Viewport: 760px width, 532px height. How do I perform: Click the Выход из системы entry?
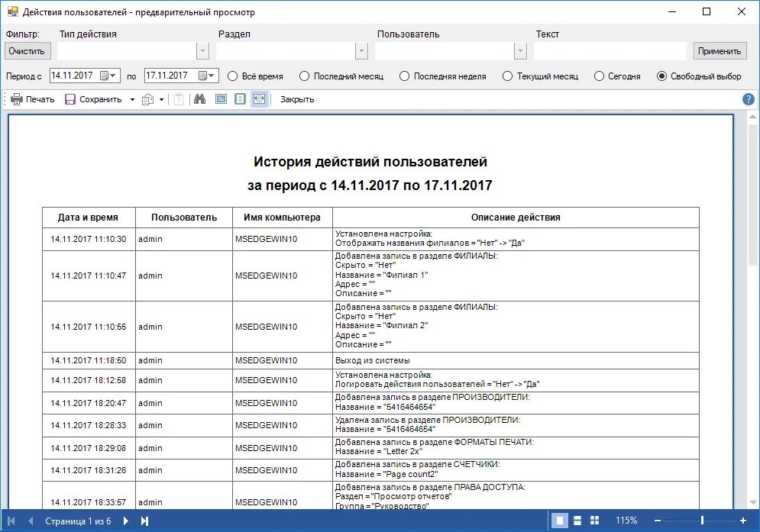(x=372, y=360)
